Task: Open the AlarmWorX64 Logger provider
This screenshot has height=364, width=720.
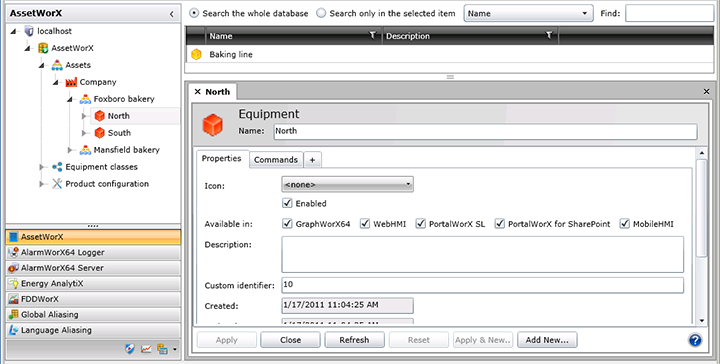Action: pos(93,252)
